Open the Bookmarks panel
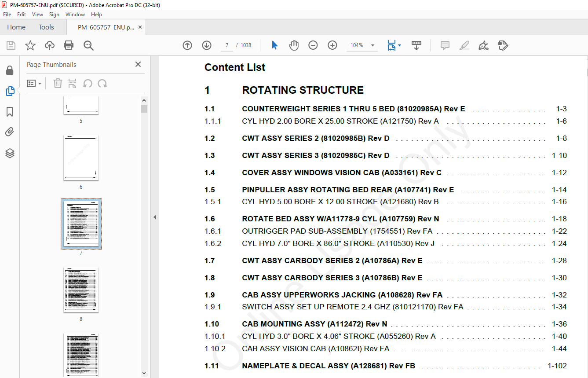This screenshot has height=378, width=588. click(10, 112)
